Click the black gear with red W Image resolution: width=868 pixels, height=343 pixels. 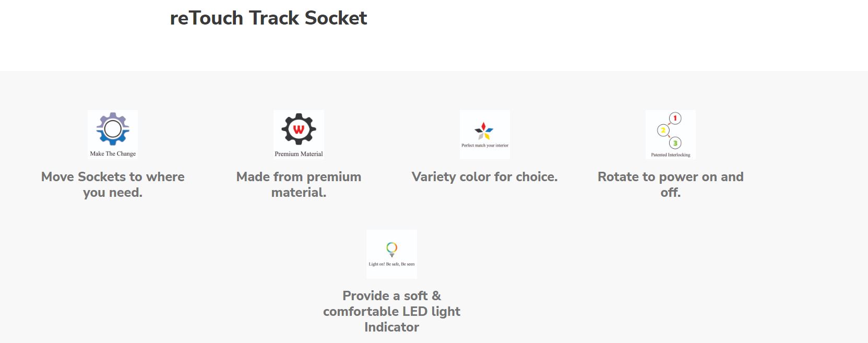pyautogui.click(x=299, y=128)
